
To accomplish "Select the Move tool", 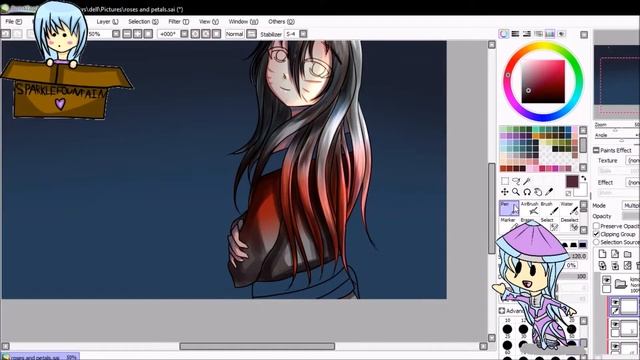I will [x=505, y=192].
